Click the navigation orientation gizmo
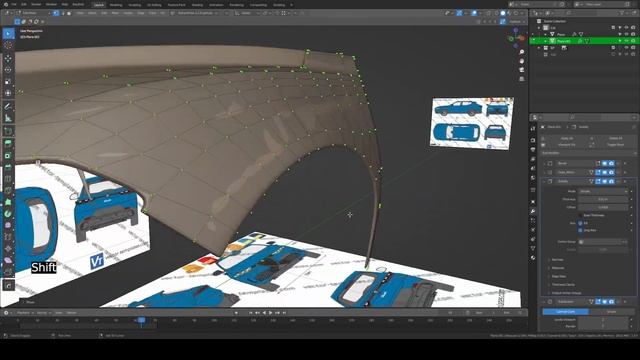This screenshot has width=640, height=360. pyautogui.click(x=516, y=38)
